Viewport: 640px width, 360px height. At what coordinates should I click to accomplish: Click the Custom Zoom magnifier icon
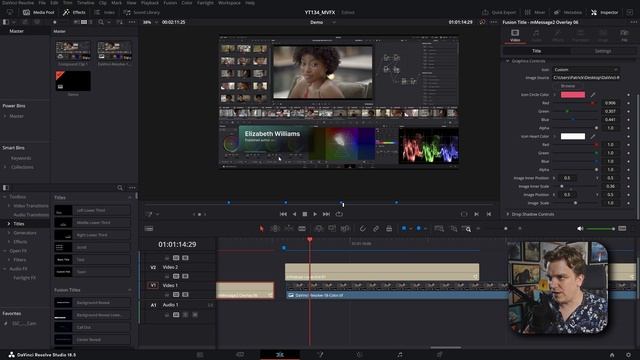(467, 229)
